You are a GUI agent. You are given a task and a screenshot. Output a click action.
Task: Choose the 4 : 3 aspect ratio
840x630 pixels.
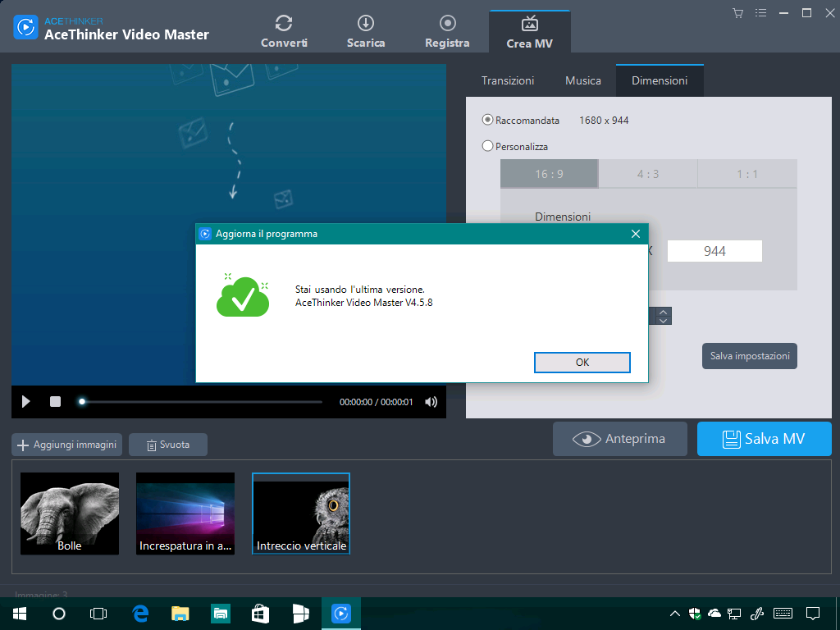click(x=648, y=174)
